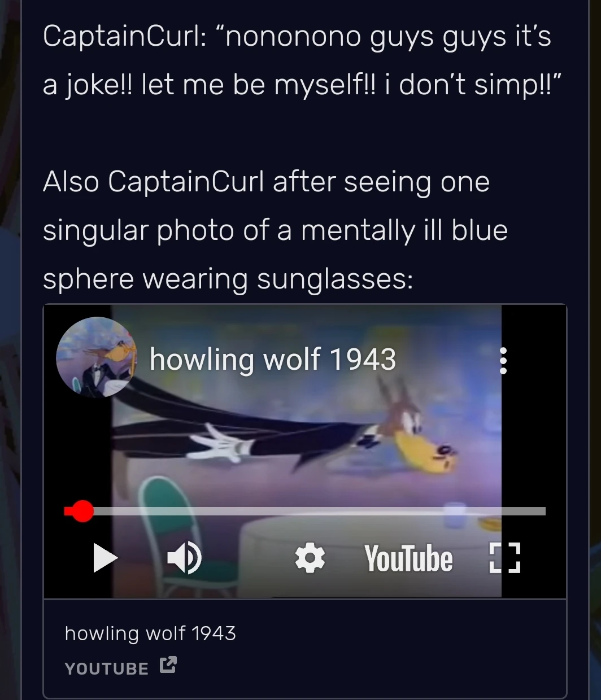The height and width of the screenshot is (700, 601).
Task: Click the overlay video title howling wolf 1943
Action: coord(273,360)
